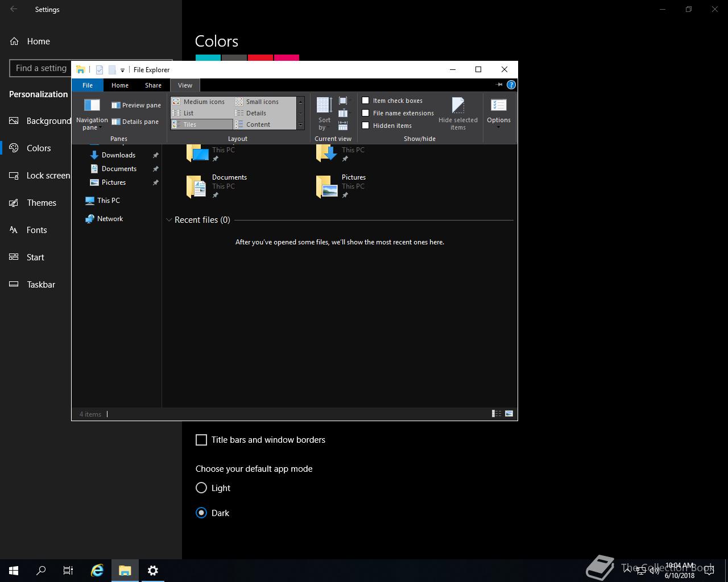Toggle the Preview pane button
This screenshot has height=582, width=728.
click(x=136, y=105)
